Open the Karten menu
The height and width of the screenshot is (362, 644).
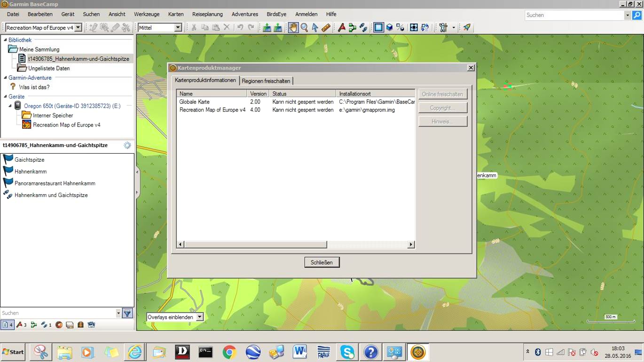tap(175, 14)
